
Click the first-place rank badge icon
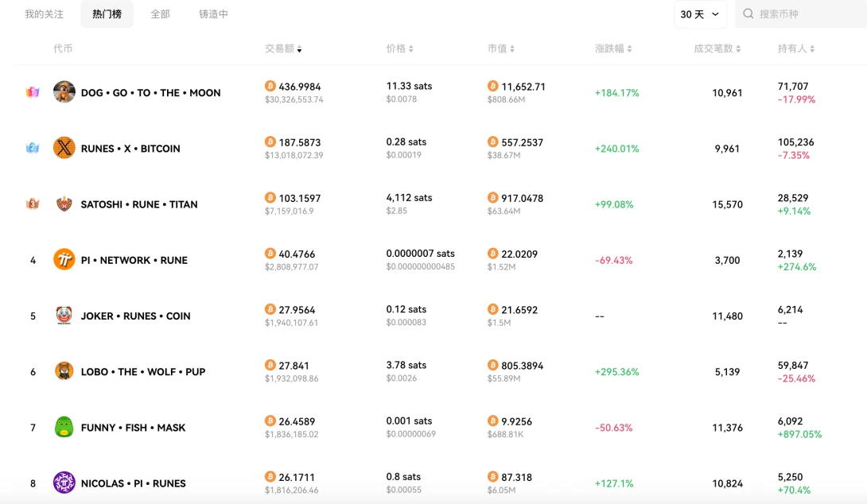[33, 92]
